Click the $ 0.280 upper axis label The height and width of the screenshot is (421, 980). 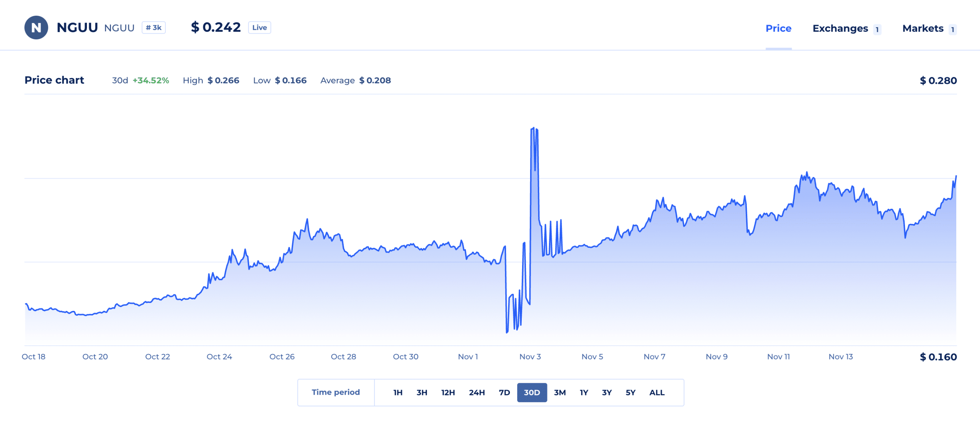tap(938, 81)
